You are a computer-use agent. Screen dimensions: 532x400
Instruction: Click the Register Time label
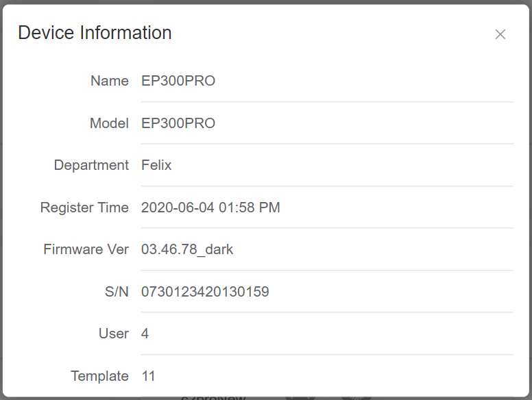pos(84,208)
